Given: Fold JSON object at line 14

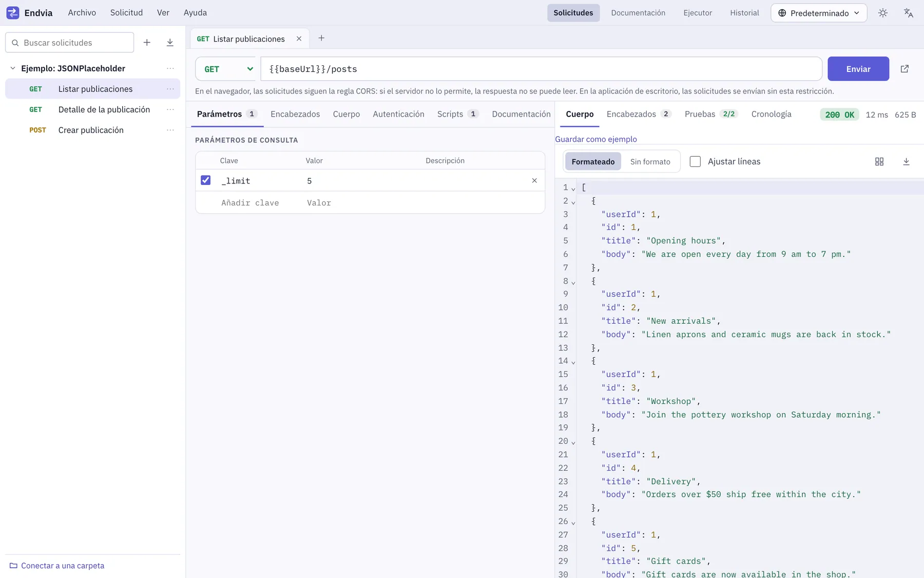Looking at the screenshot, I should click(x=573, y=362).
